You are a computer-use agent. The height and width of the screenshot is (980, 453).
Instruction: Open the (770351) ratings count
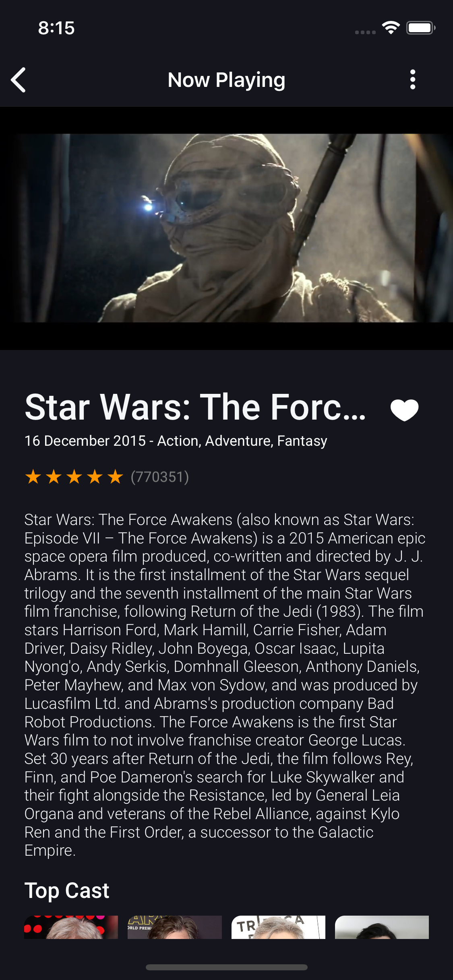[x=160, y=477]
